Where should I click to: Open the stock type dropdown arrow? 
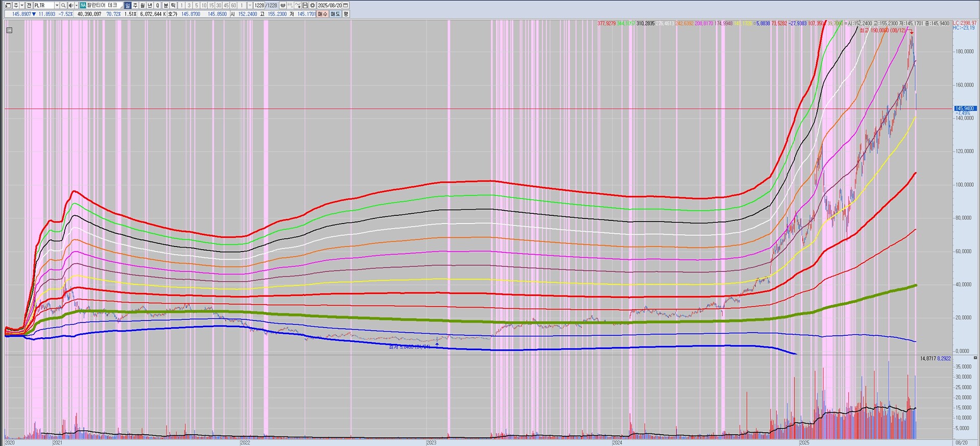point(22,5)
